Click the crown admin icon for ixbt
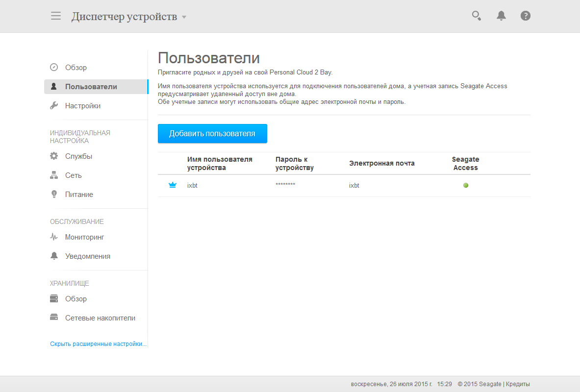The image size is (580, 392). pos(173,185)
